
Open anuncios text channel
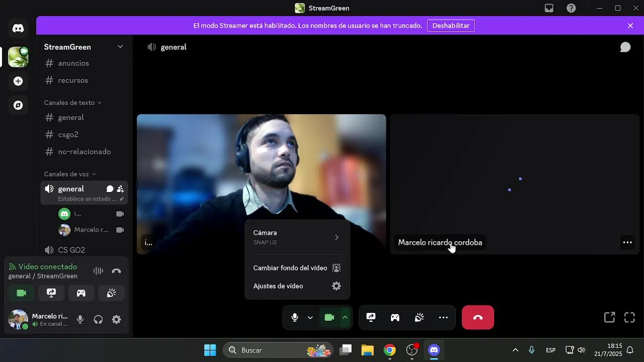click(84, 63)
